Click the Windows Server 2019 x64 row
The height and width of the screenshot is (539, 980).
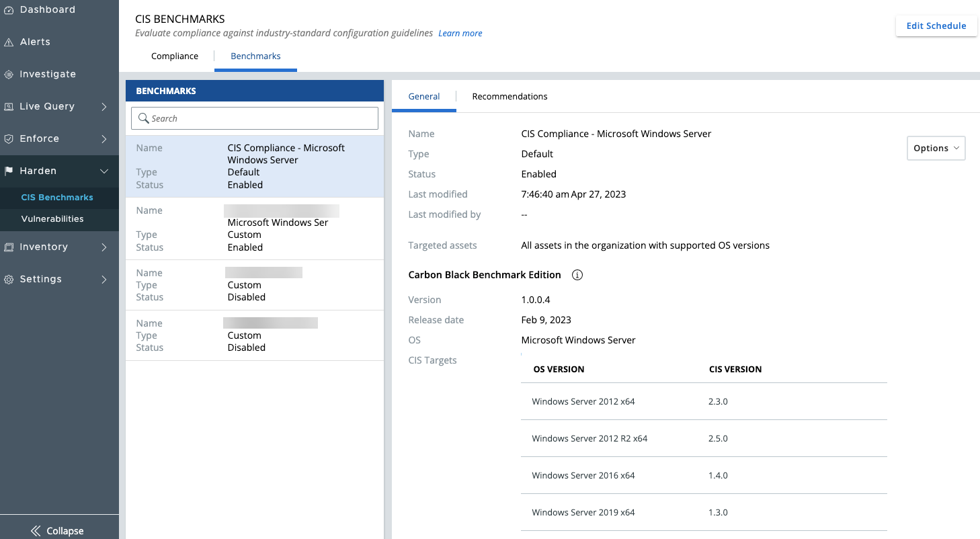coord(704,513)
